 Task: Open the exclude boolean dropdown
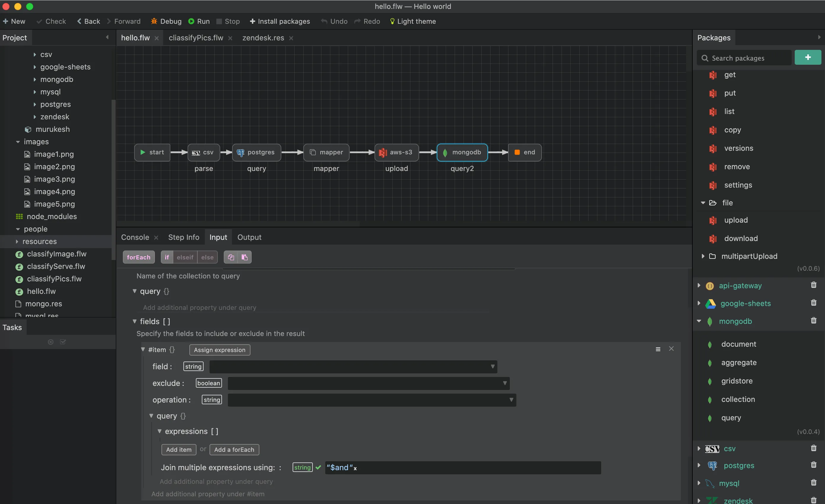(368, 383)
